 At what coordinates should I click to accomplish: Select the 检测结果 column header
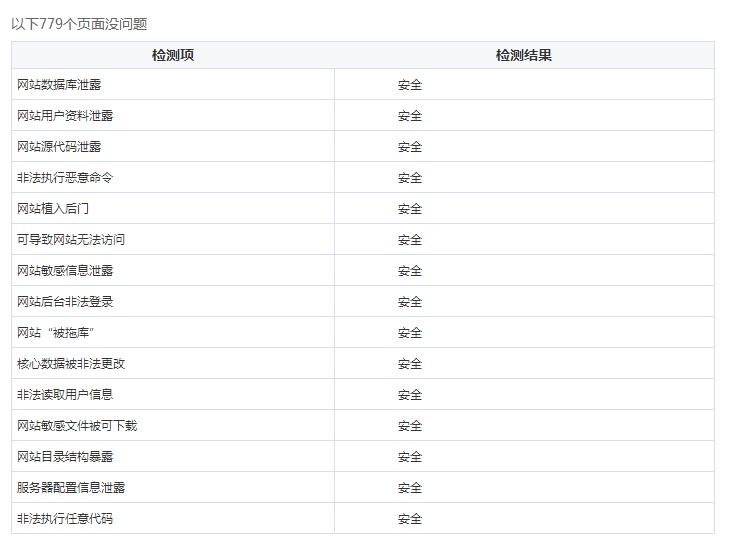pos(523,56)
